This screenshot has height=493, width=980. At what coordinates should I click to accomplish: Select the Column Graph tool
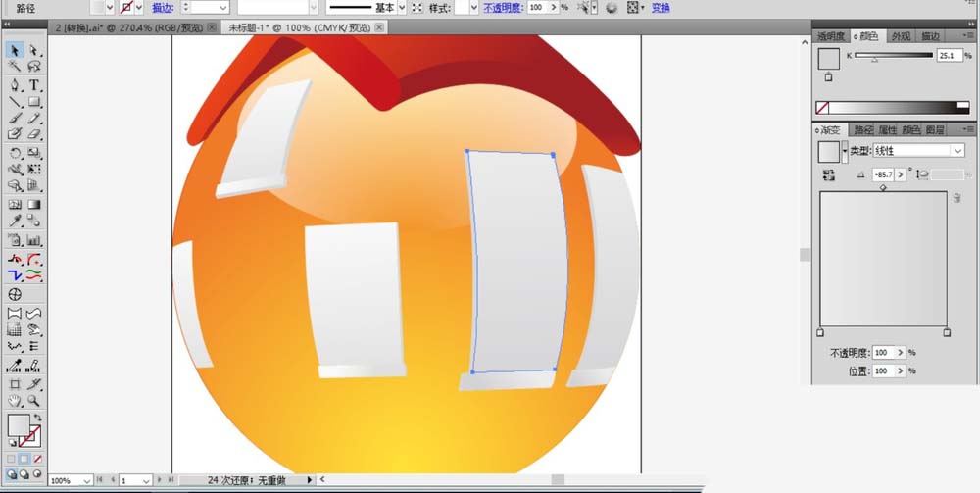tap(34, 240)
